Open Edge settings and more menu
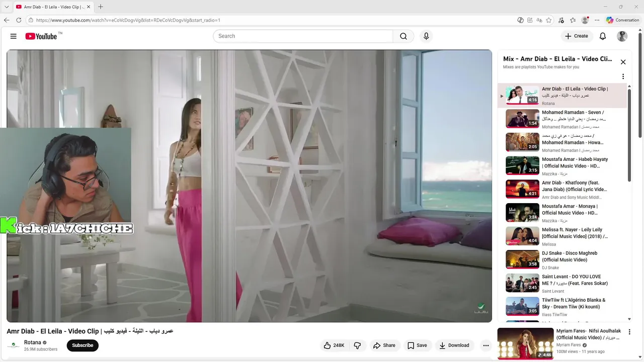 (x=597, y=20)
